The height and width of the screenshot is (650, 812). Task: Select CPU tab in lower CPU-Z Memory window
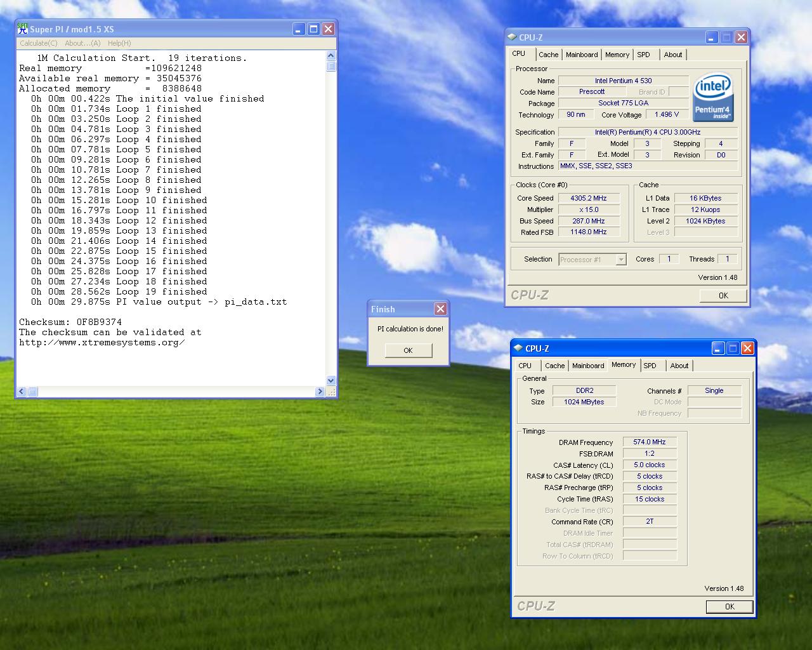525,366
